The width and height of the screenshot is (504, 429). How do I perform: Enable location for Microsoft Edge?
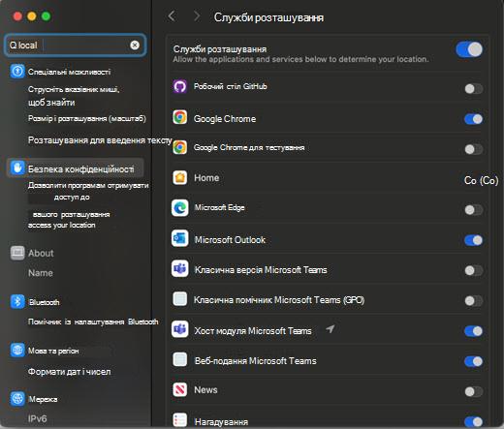tap(474, 210)
